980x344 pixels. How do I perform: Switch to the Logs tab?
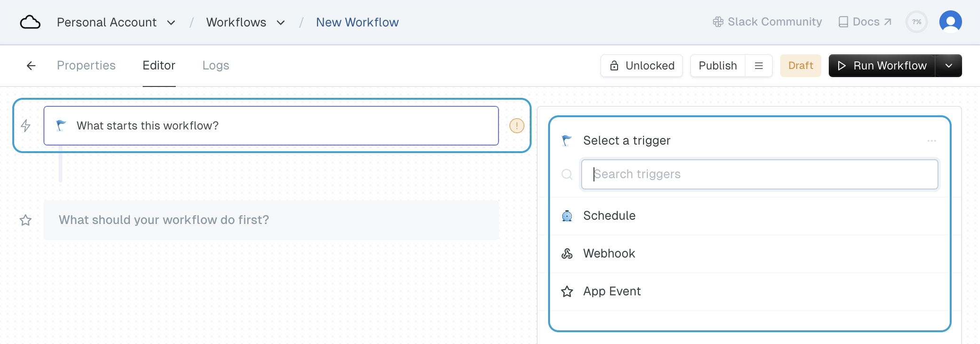point(215,66)
